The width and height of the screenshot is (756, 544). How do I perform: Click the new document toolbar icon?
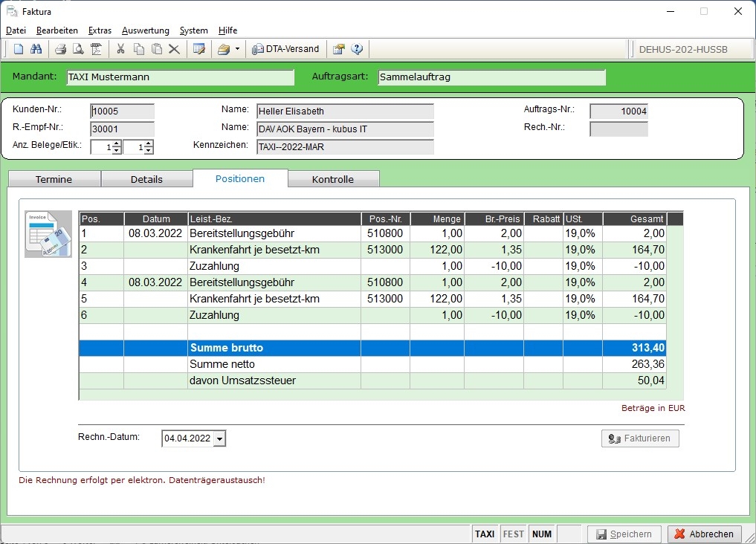pos(19,49)
